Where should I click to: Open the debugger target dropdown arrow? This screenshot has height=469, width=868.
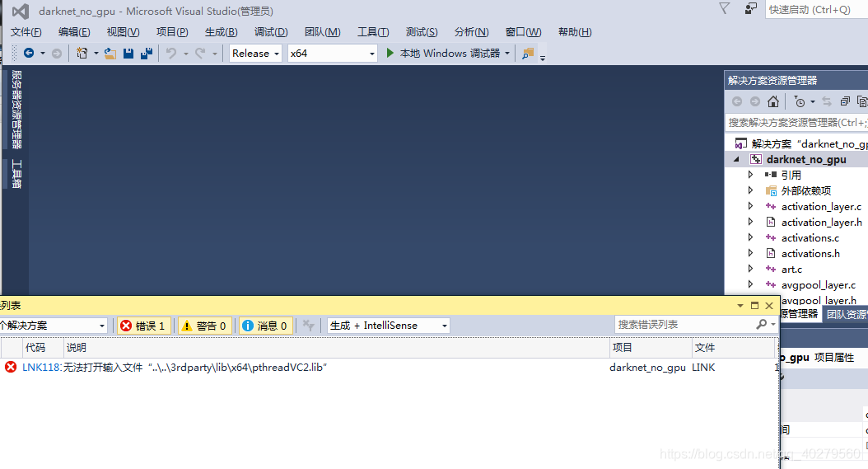click(x=507, y=54)
